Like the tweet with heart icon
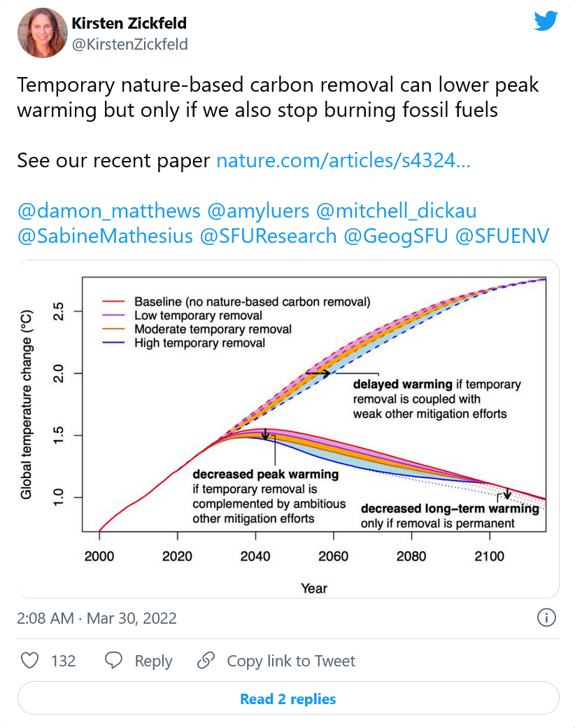The height and width of the screenshot is (728, 575). [30, 660]
